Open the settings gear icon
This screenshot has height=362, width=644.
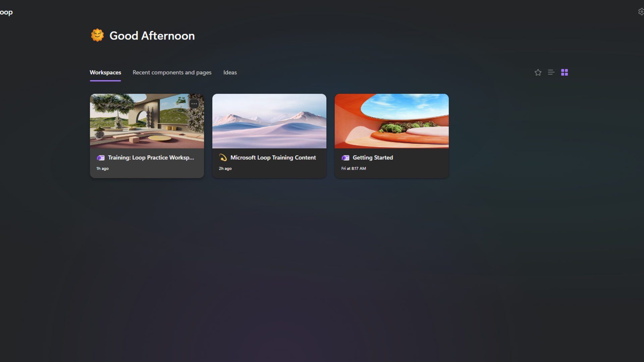coord(641,12)
